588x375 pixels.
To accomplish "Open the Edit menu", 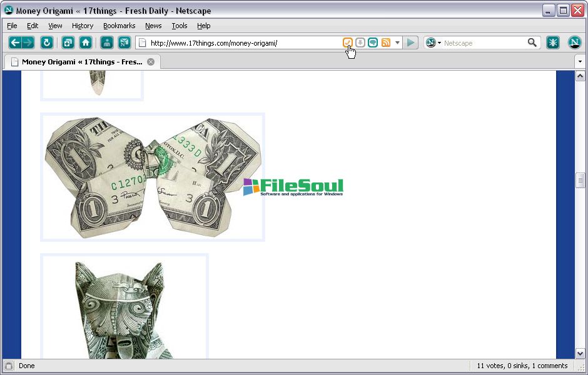I will click(33, 26).
